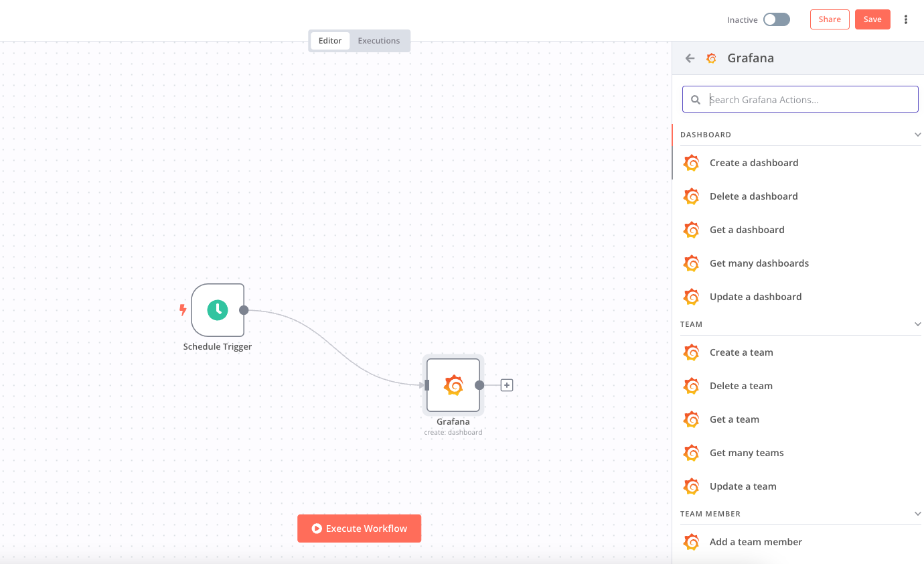Focus the Search Grafana Actions field

pos(810,100)
